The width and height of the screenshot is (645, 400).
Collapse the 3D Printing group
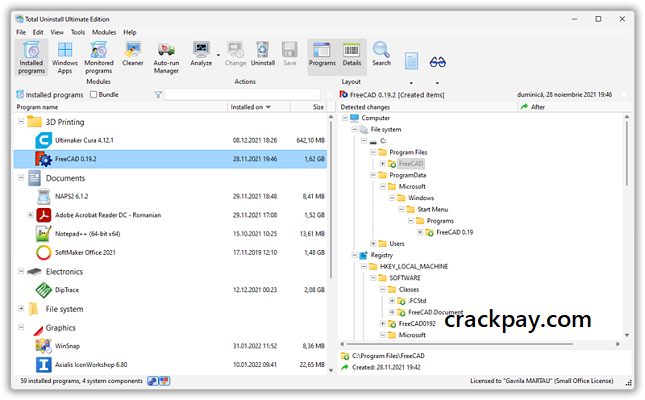click(x=21, y=122)
